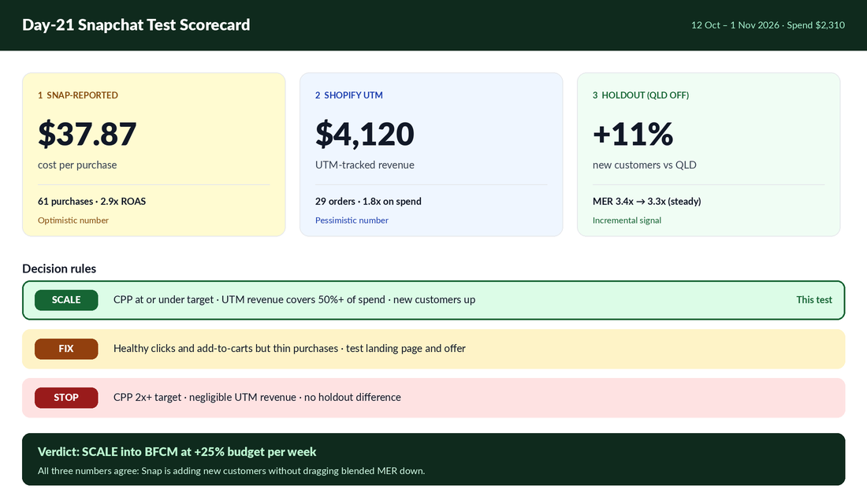Click the $37.87 cost per purchase value
Viewport: 867px width, 504px height.
click(87, 134)
